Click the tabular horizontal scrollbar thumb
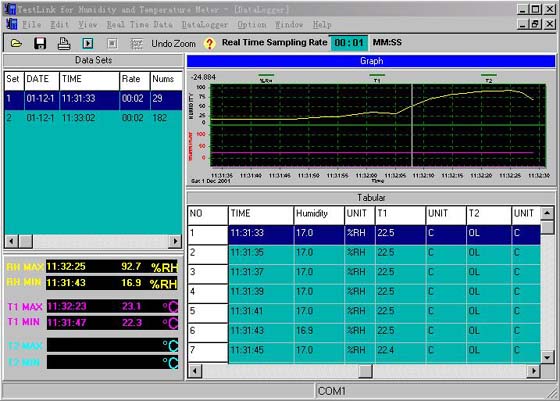The height and width of the screenshot is (401, 560). 365,371
